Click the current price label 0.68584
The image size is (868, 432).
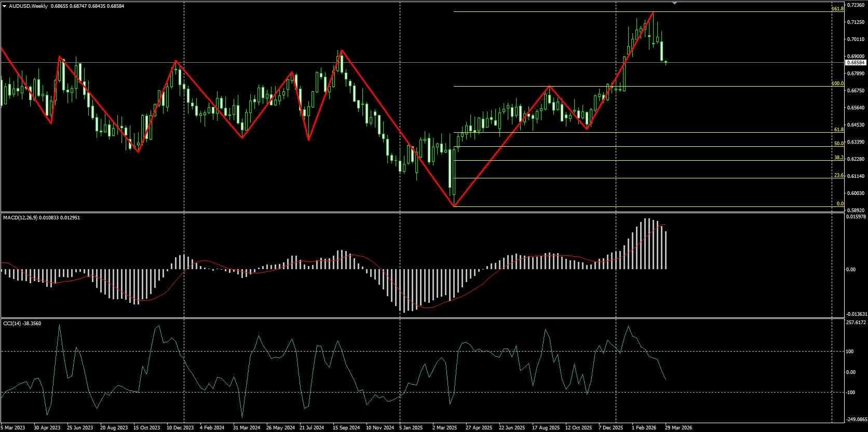click(x=856, y=62)
